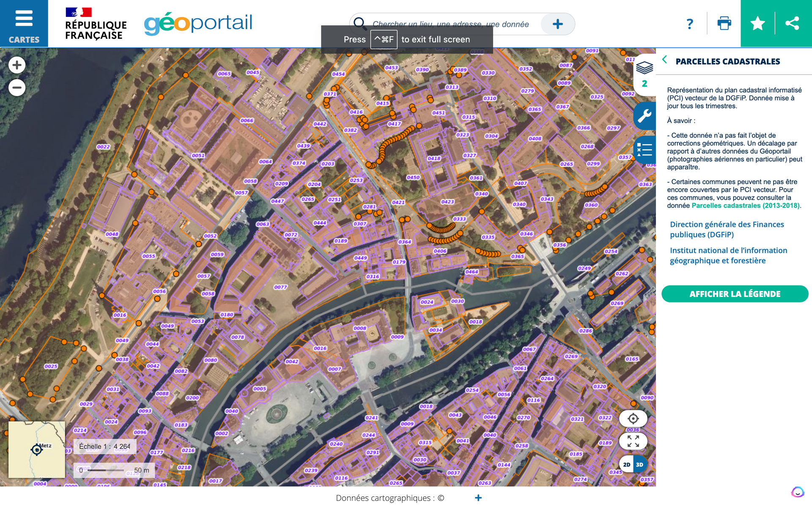Zoom out the map
Screen dimensions: 812x509
tap(17, 88)
